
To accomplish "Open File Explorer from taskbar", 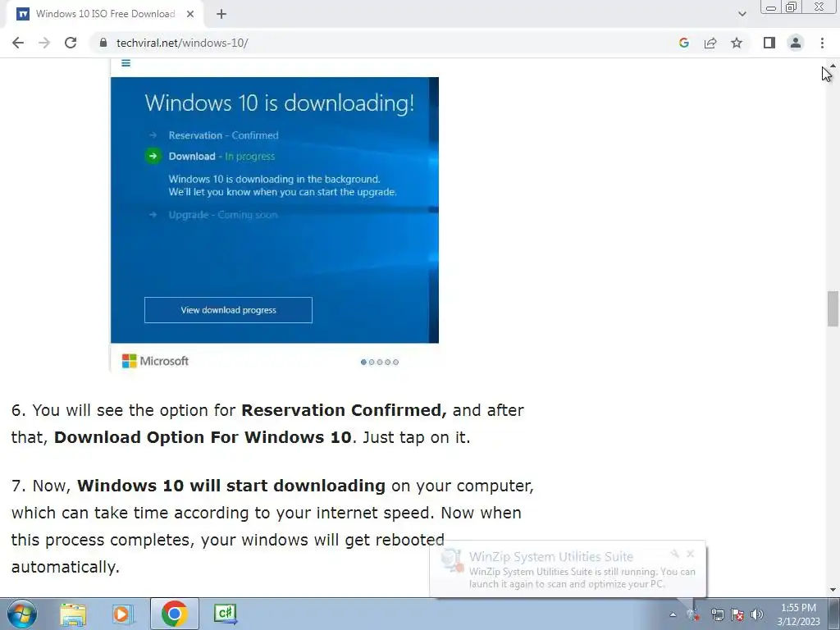I will (73, 614).
